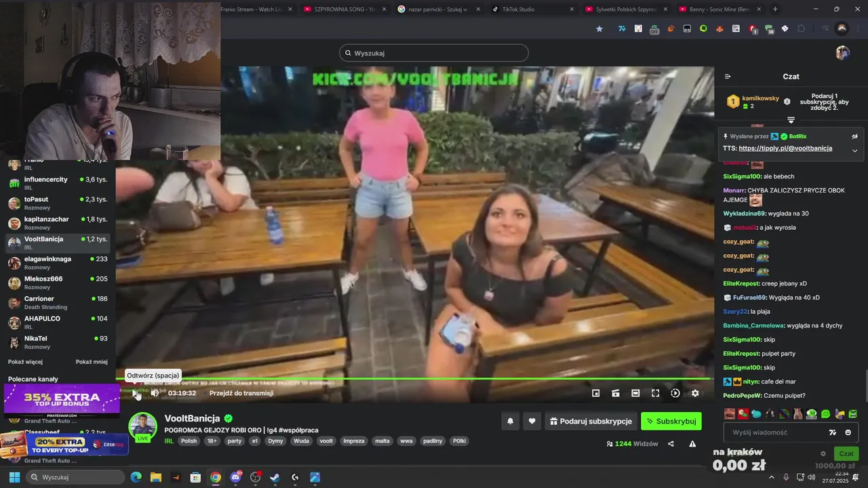The image size is (868, 488).
Task: Open the user profile avatar at top right
Action: click(x=842, y=53)
